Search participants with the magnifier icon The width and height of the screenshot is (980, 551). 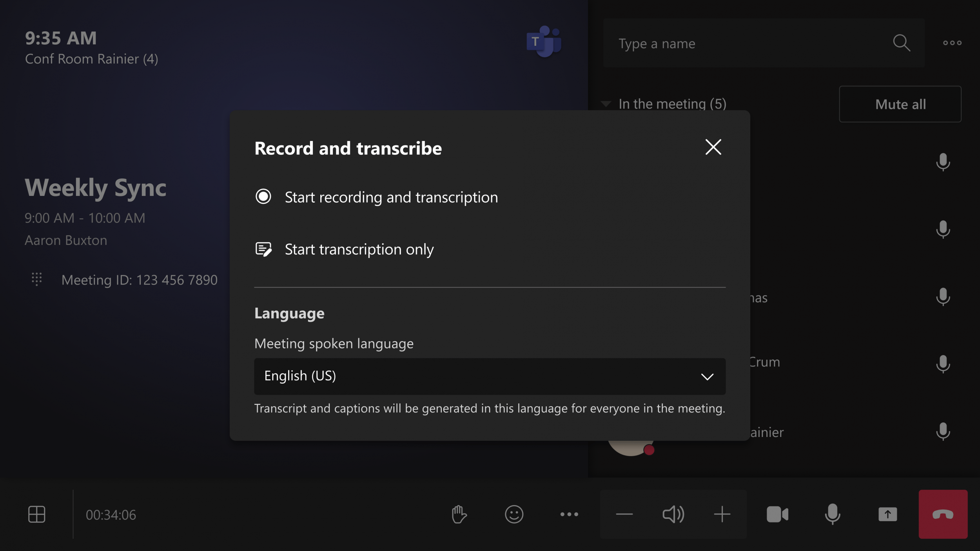902,43
